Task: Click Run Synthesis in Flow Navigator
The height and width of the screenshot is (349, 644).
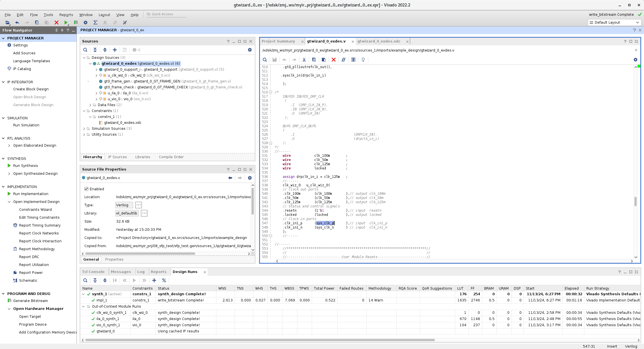Action: (x=25, y=166)
